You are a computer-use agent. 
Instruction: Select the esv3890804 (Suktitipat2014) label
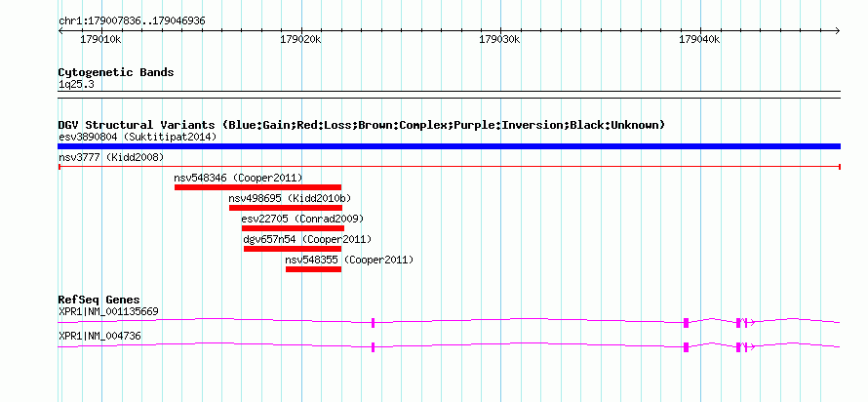click(138, 137)
